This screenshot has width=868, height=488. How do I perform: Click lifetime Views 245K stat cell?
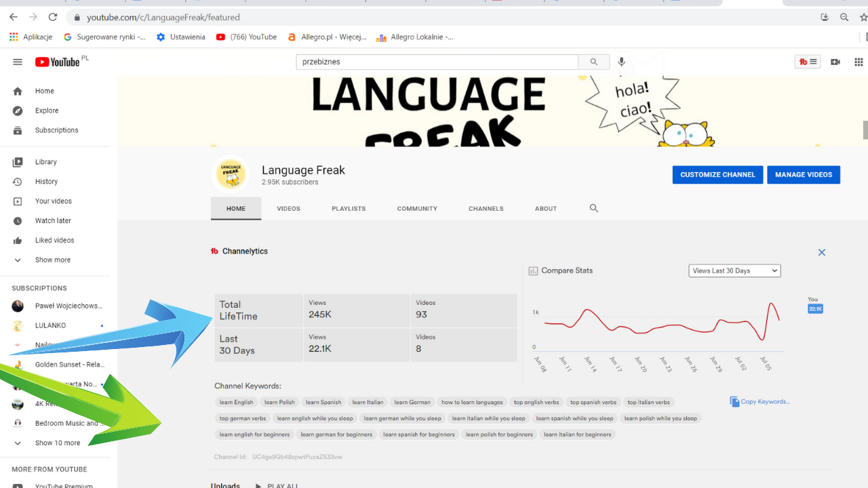click(x=356, y=310)
